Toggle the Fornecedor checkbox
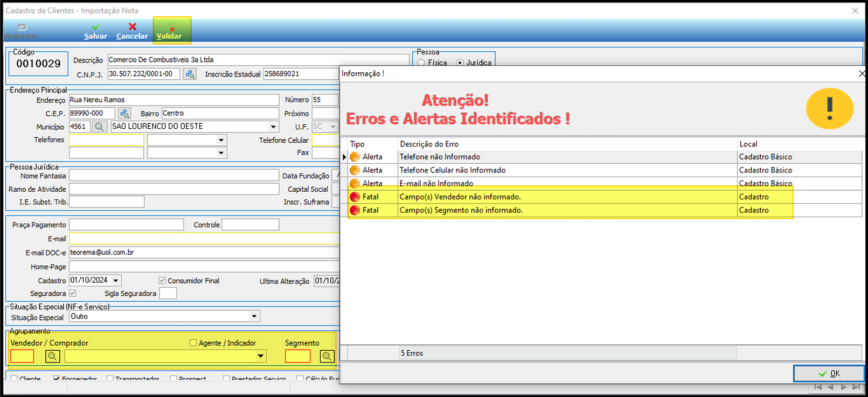 pyautogui.click(x=57, y=379)
